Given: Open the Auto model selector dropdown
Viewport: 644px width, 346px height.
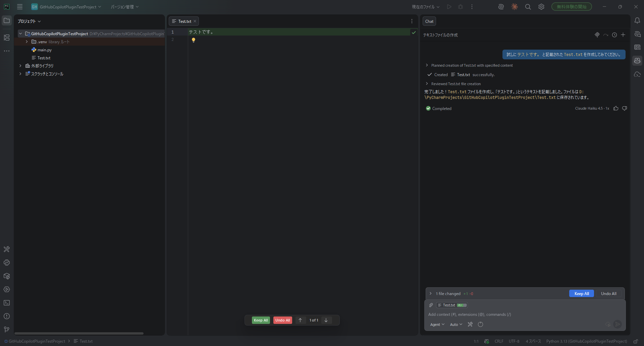Looking at the screenshot, I should (x=456, y=325).
